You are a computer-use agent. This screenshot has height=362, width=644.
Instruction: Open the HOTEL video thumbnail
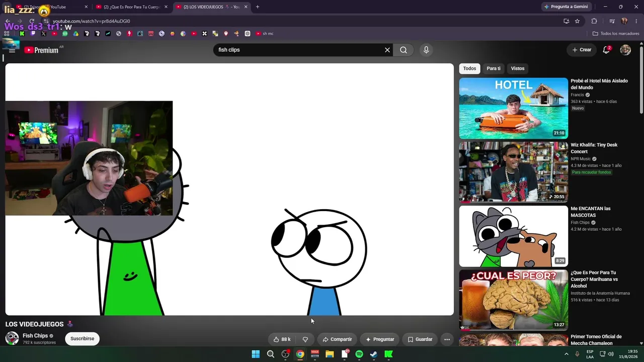513,108
